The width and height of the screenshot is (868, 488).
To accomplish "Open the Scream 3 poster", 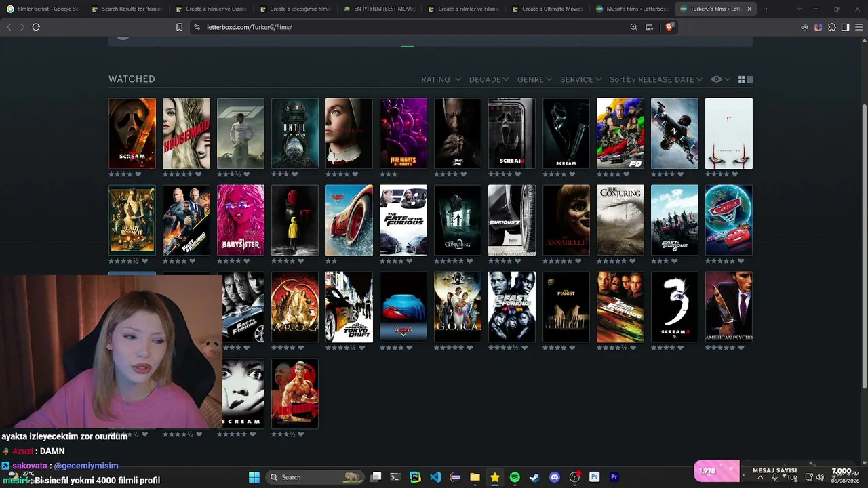I will [675, 307].
